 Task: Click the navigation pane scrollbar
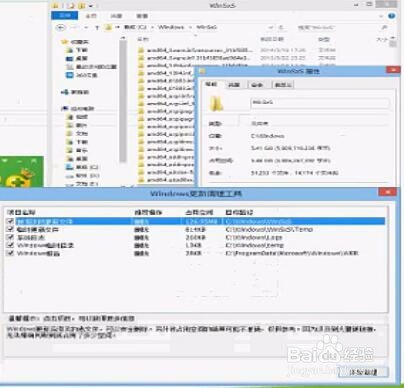pos(123,100)
